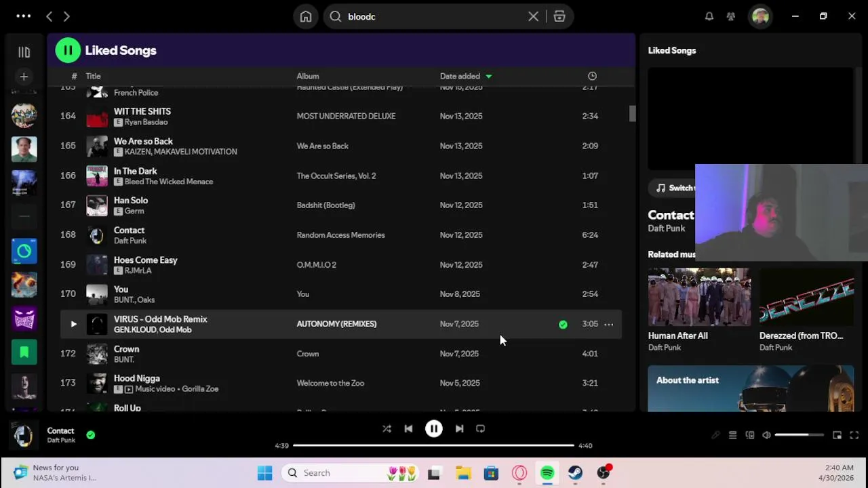Screen dimensions: 868x488
Task: Open Welcome to the Zoo album
Action: pyautogui.click(x=330, y=383)
